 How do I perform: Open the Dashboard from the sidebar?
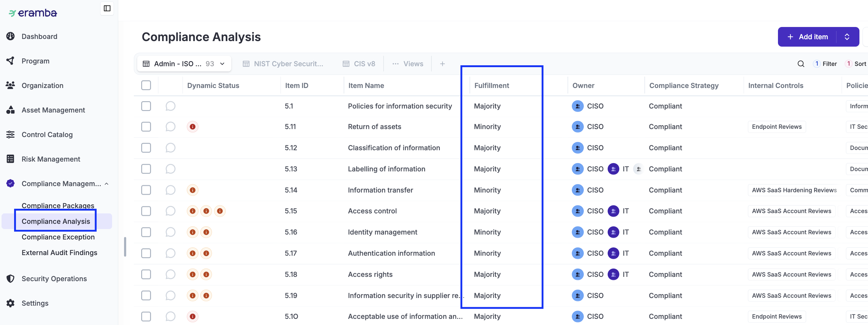39,36
